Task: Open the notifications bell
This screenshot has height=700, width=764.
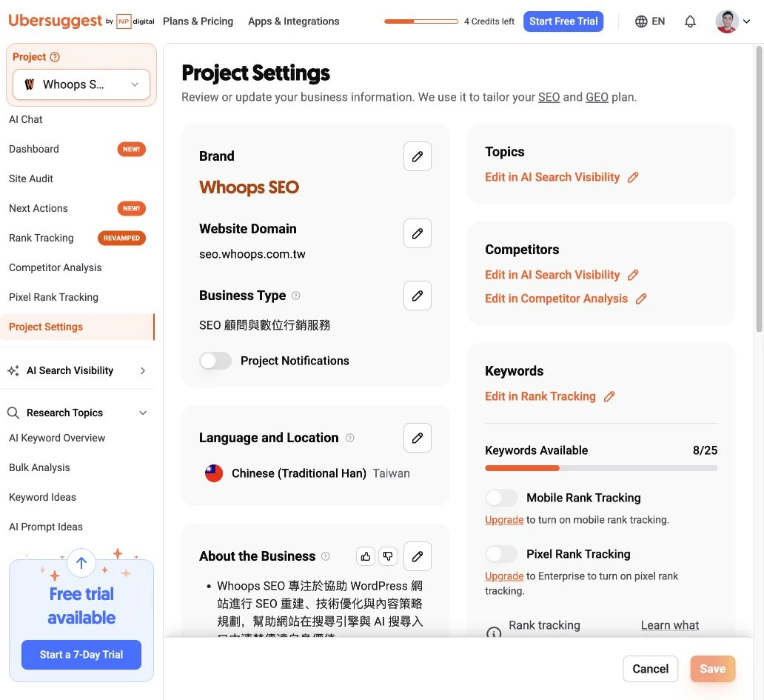Action: [690, 21]
